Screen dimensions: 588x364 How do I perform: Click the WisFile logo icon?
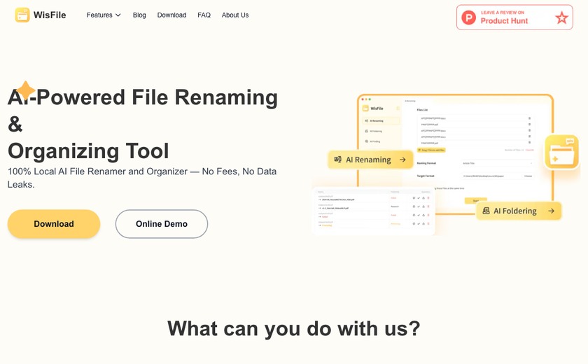(x=22, y=15)
